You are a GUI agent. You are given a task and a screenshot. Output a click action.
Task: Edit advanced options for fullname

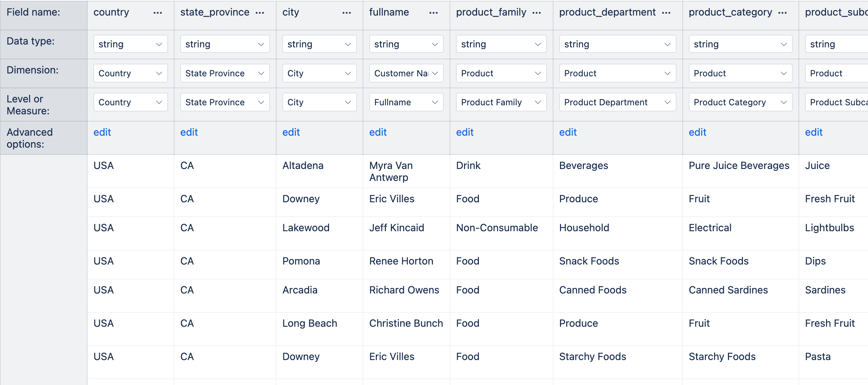(x=378, y=132)
